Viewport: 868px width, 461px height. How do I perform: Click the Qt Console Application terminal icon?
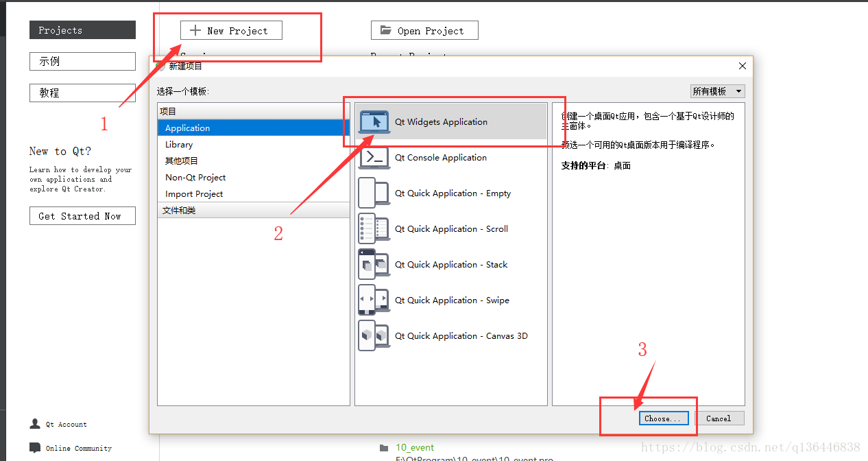click(374, 158)
